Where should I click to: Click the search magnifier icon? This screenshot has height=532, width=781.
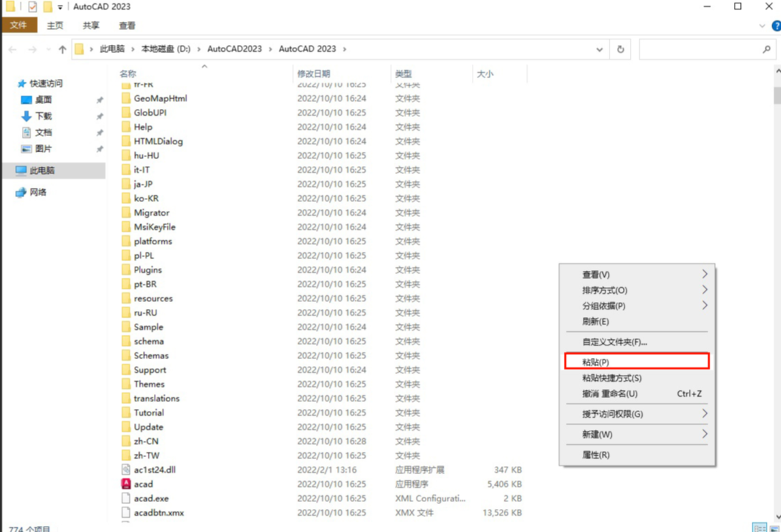coord(767,49)
